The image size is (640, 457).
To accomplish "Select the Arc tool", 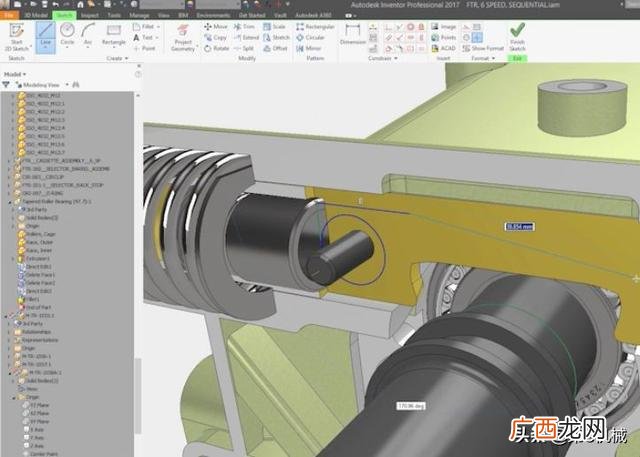I will (x=88, y=35).
